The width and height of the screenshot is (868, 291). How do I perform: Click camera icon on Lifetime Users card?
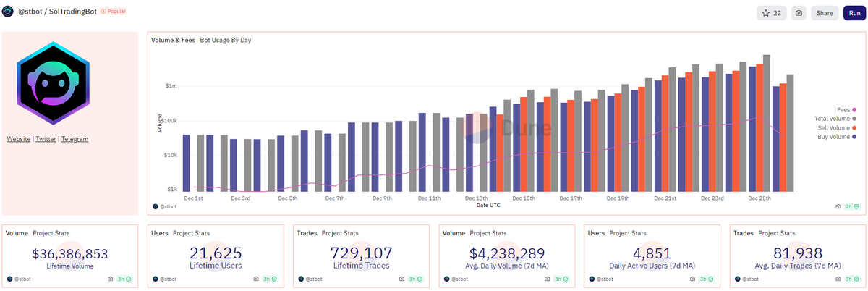tap(256, 279)
